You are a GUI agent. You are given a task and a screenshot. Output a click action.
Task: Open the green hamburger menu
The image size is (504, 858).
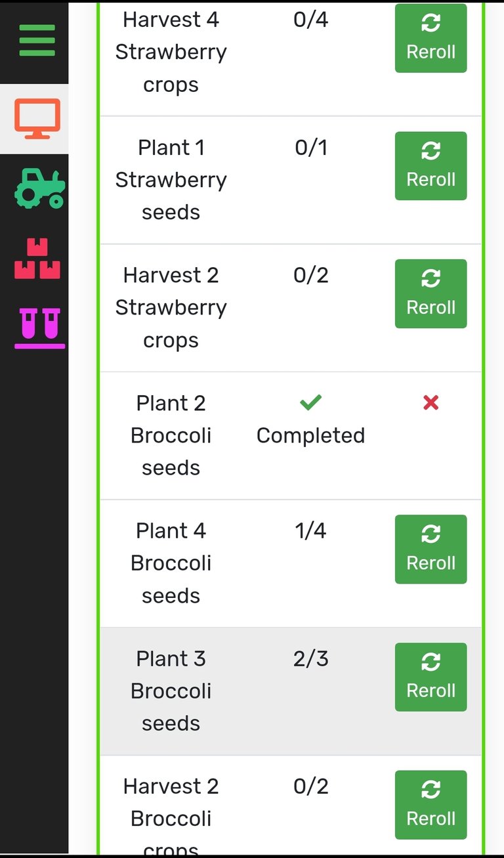click(x=37, y=40)
